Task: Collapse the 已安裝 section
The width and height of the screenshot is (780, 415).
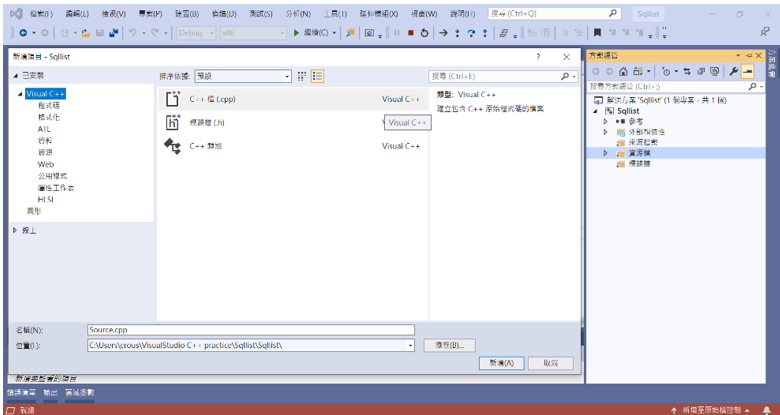Action: pyautogui.click(x=16, y=76)
